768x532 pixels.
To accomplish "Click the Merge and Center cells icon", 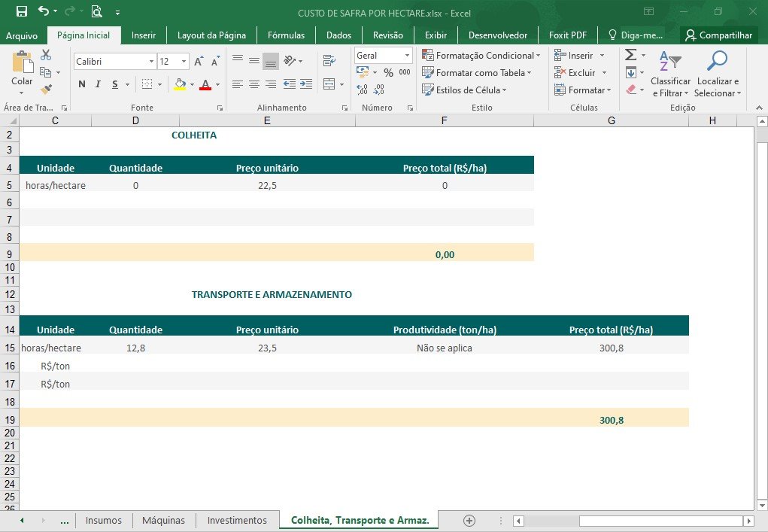I will pyautogui.click(x=329, y=84).
